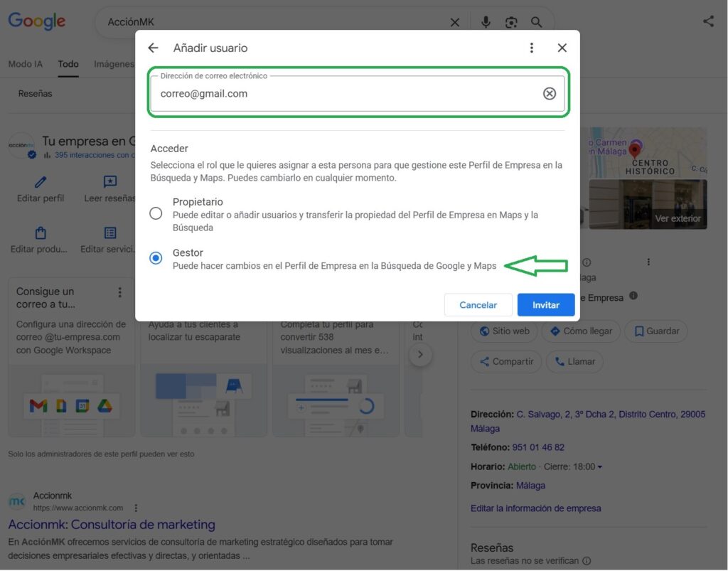Click the microphone voice search icon
The width and height of the screenshot is (728, 571).
[486, 23]
